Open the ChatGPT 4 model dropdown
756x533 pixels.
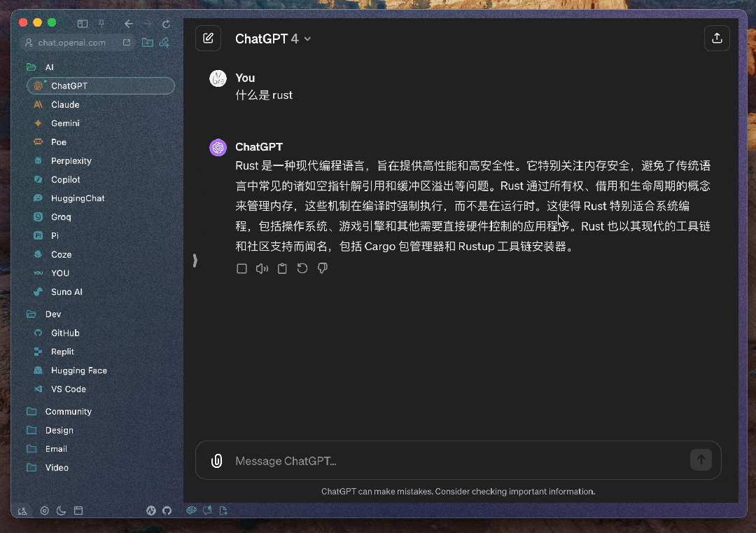[x=273, y=39]
